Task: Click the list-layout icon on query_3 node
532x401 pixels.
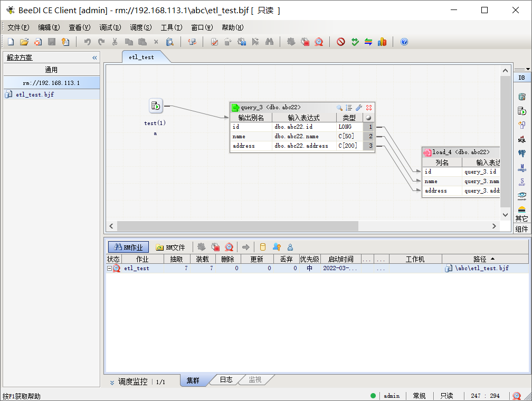Action: point(349,108)
